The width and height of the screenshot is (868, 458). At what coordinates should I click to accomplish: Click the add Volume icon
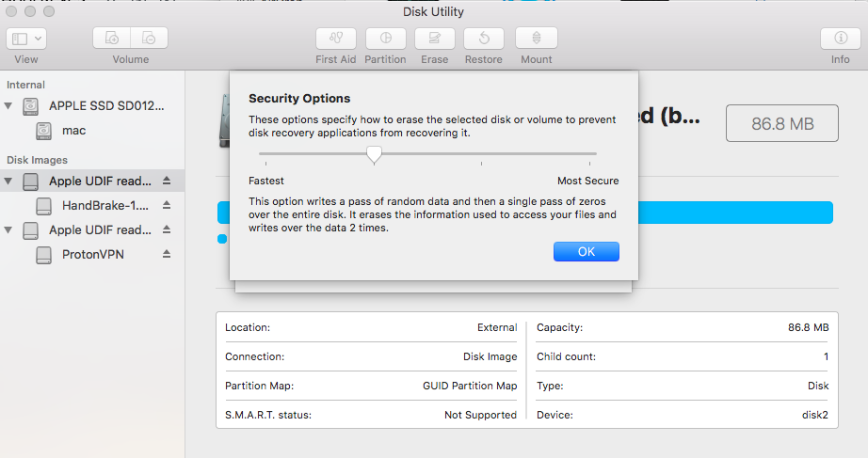coord(112,39)
